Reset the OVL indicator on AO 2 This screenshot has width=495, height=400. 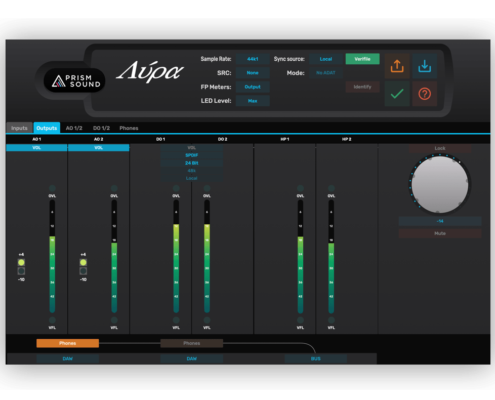point(114,188)
